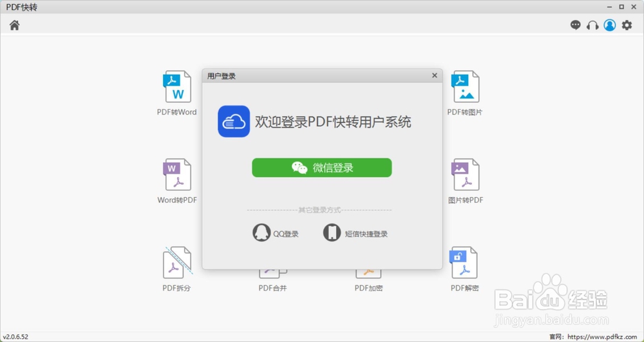
Task: Open the 图片转PDF conversion tool
Action: click(466, 181)
